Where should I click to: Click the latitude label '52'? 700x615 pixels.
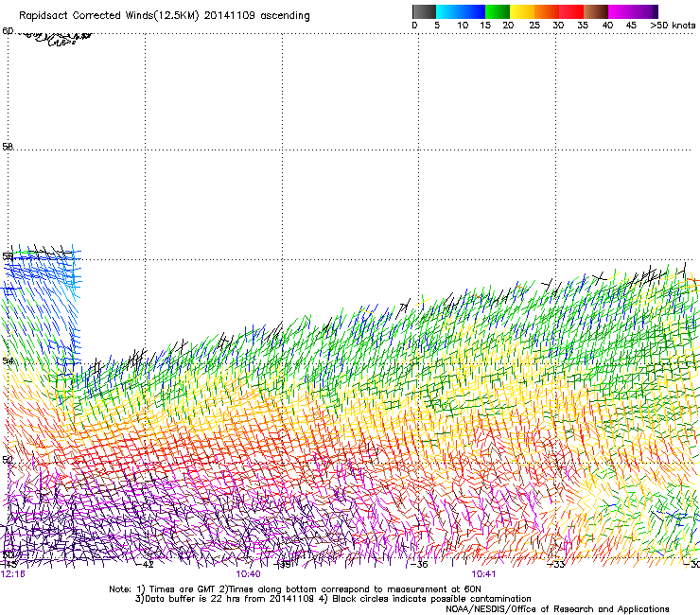[x=8, y=459]
